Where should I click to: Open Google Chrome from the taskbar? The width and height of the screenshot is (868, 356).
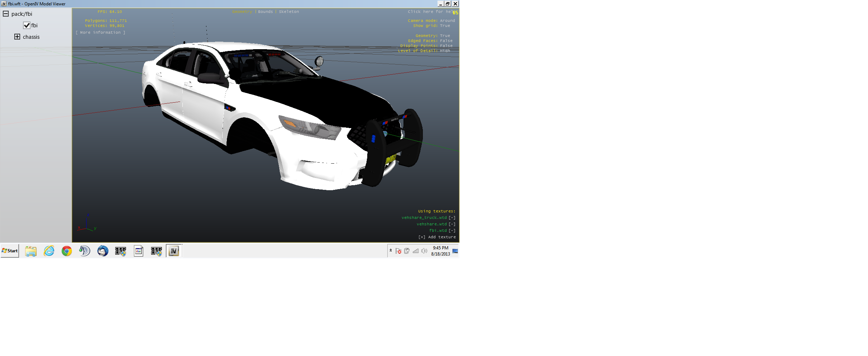pyautogui.click(x=67, y=251)
